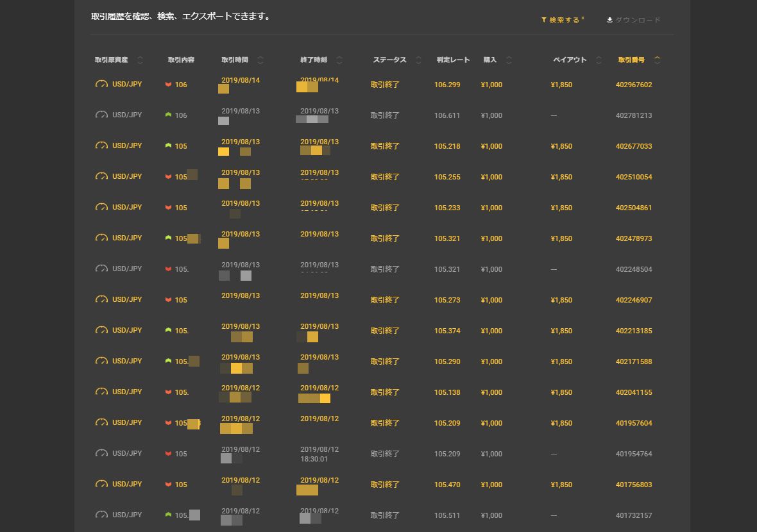Click gauge icon in row 402246907
The image size is (757, 532).
click(101, 299)
